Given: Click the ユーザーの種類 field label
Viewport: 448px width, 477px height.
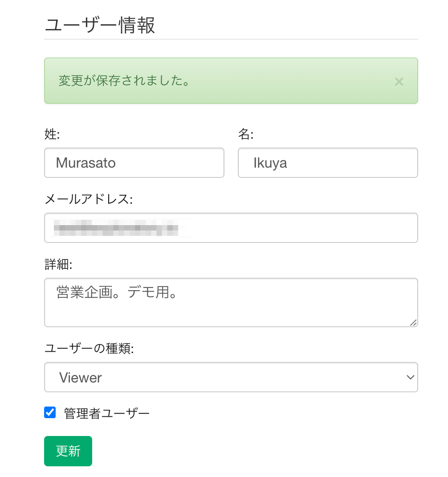Looking at the screenshot, I should pos(89,348).
